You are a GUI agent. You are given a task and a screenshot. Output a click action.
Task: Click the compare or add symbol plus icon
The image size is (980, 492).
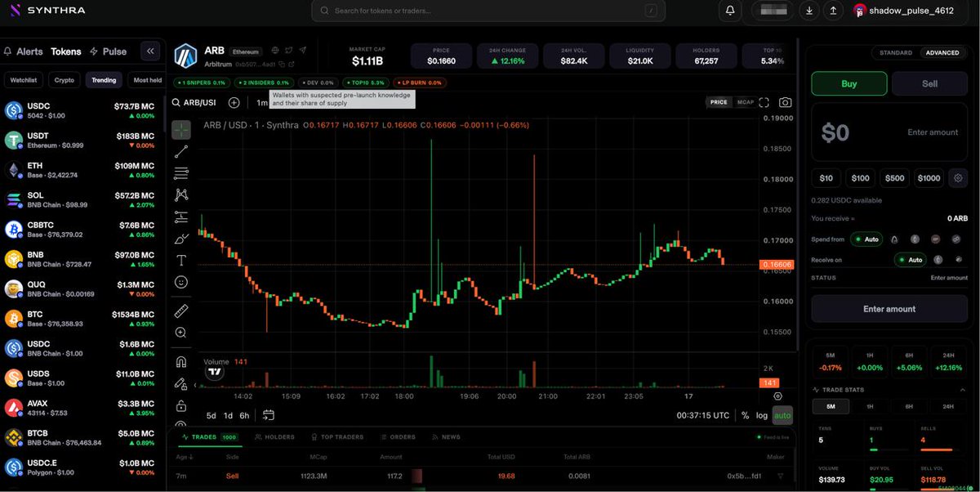coord(234,102)
